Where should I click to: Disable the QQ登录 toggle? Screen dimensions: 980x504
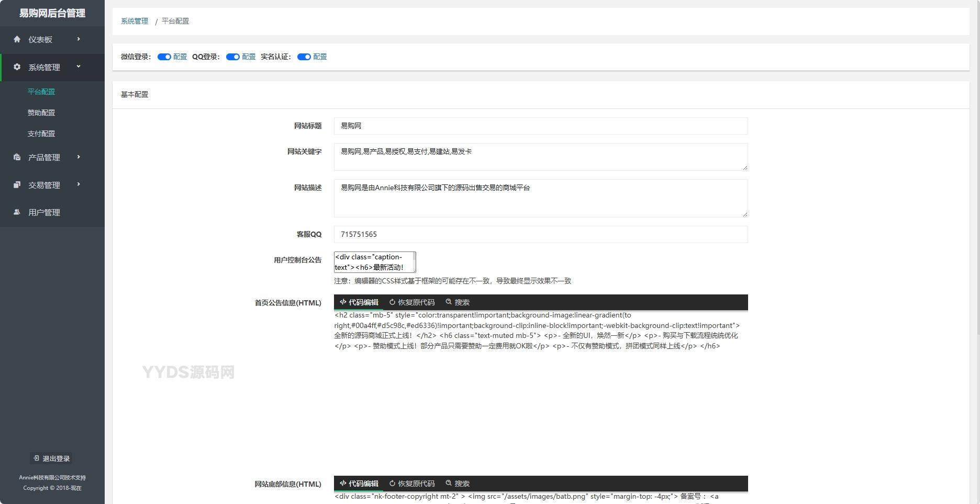[x=232, y=57]
